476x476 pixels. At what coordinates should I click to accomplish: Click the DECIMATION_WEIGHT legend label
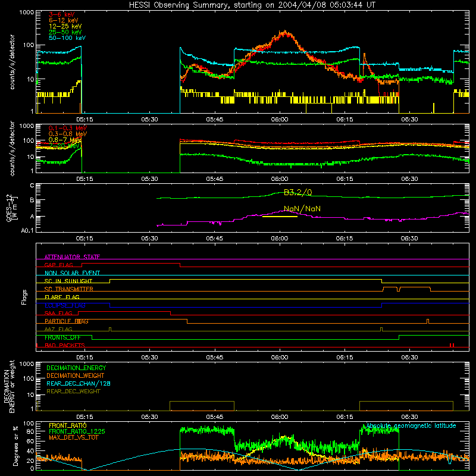coord(76,375)
